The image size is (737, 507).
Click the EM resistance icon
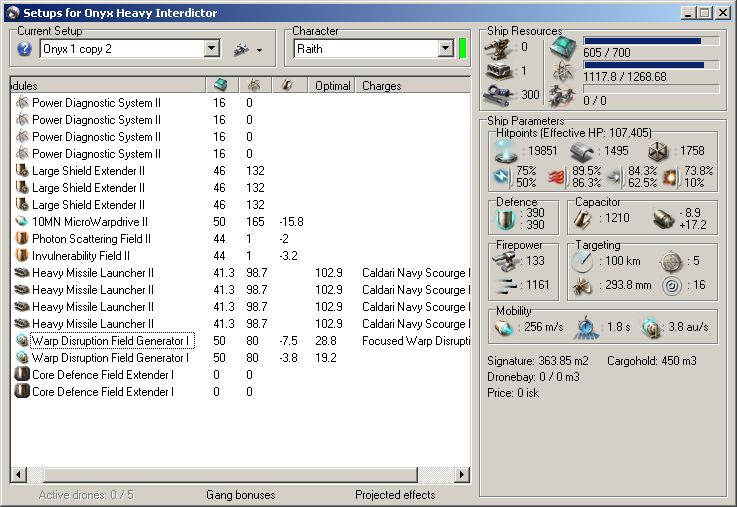pos(502,177)
